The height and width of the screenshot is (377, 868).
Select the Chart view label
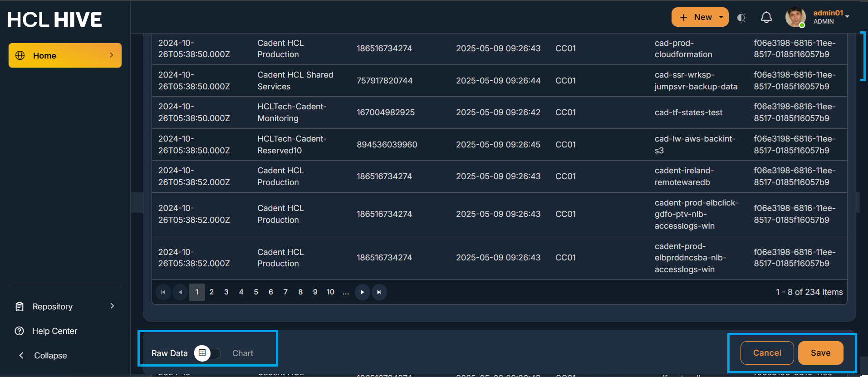(243, 353)
